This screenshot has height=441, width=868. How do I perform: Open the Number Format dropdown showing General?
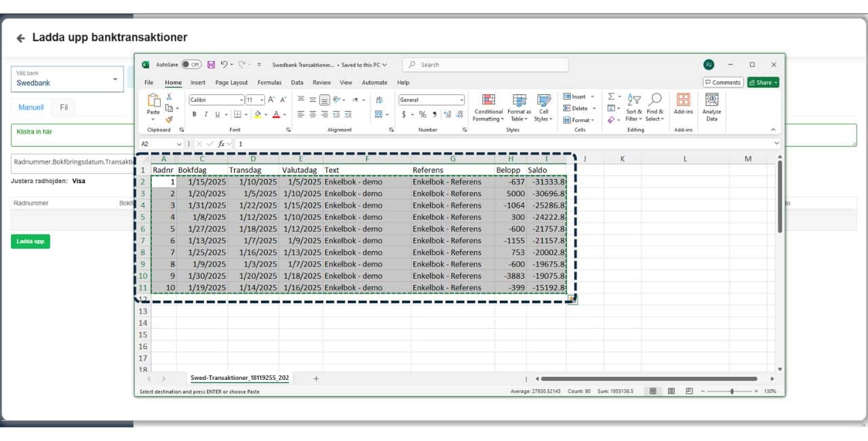[431, 100]
